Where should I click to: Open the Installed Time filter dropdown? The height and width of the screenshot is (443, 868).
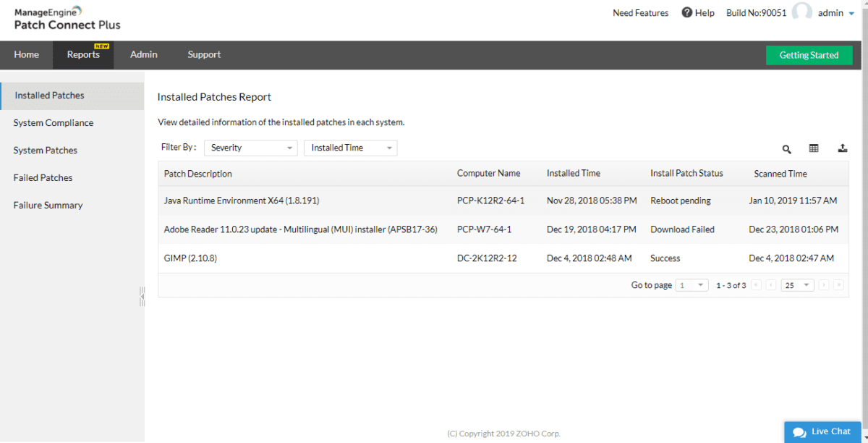pos(350,147)
